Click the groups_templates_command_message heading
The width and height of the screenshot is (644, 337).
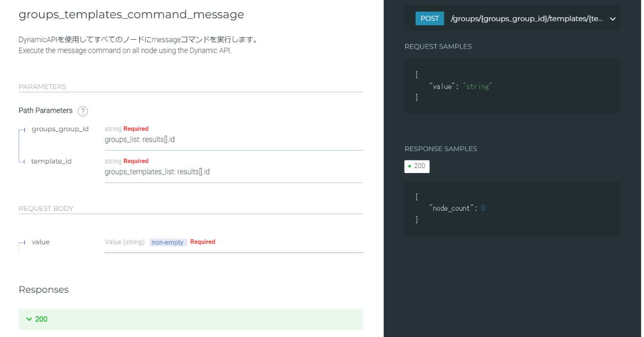coord(131,14)
